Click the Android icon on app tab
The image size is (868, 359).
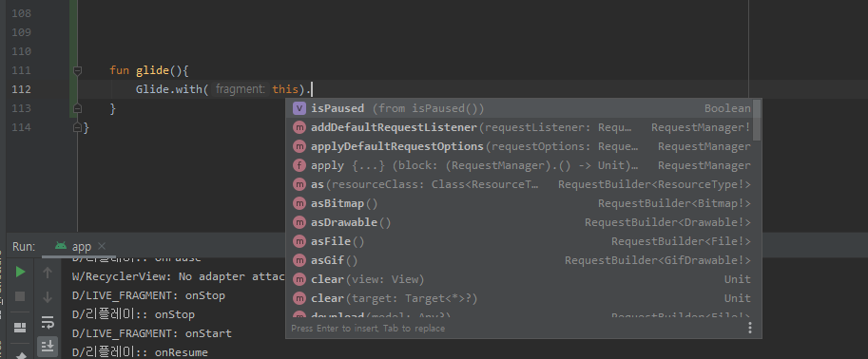pyautogui.click(x=61, y=246)
